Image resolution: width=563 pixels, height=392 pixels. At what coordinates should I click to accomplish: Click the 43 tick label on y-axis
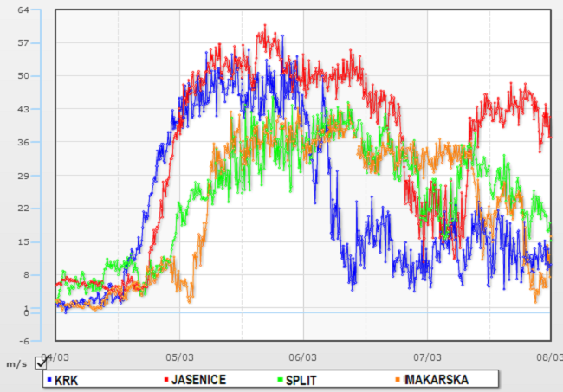(23, 110)
